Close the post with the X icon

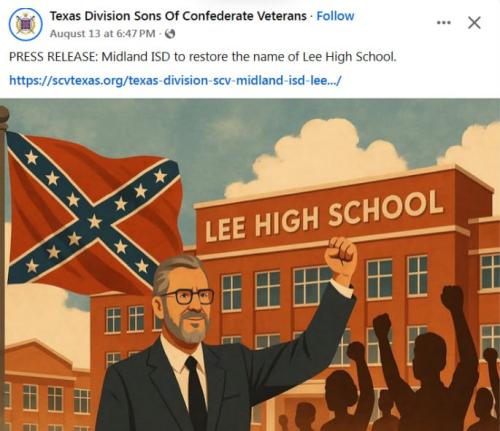(x=474, y=23)
